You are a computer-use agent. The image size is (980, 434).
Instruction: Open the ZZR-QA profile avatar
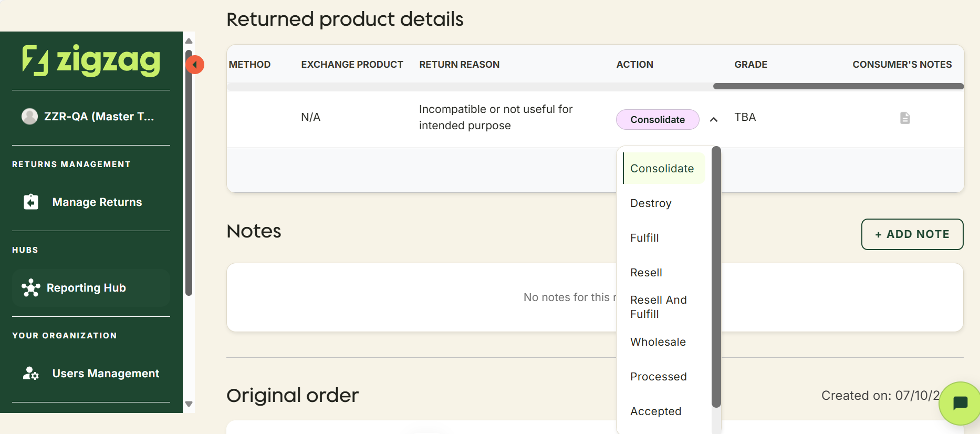30,116
